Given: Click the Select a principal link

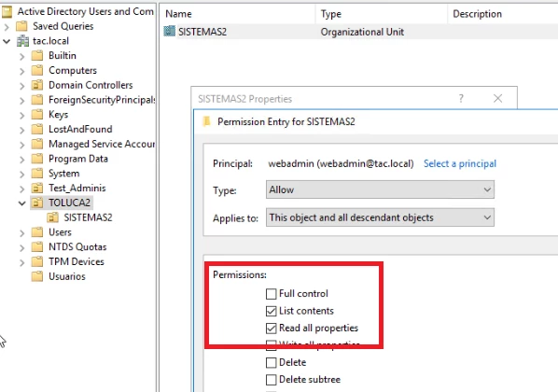Looking at the screenshot, I should click(460, 163).
